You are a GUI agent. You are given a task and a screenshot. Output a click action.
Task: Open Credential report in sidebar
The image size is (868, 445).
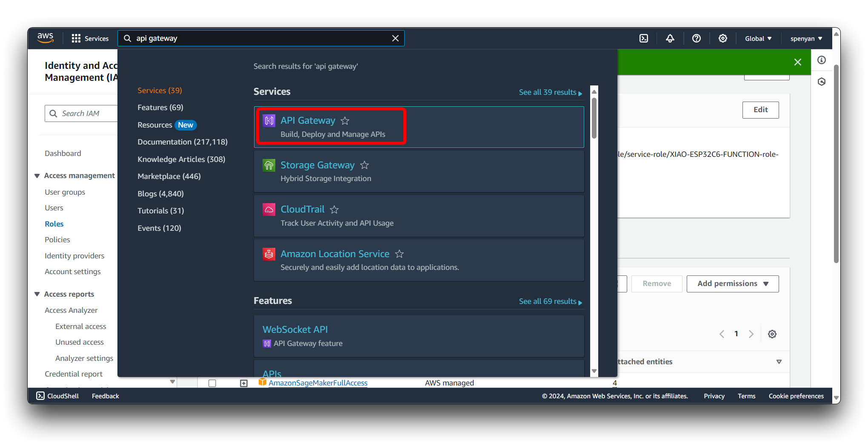pos(74,374)
